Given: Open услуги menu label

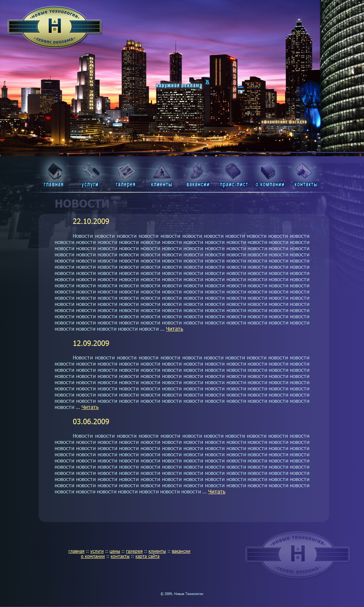Looking at the screenshot, I should coord(90,185).
